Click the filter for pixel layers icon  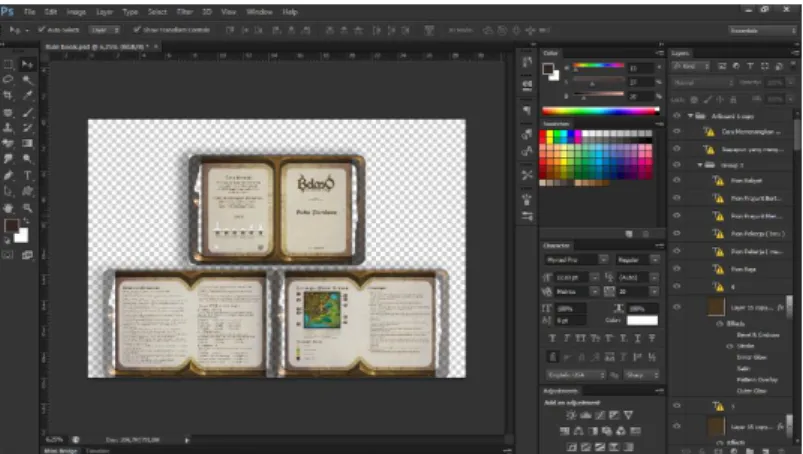[x=722, y=67]
